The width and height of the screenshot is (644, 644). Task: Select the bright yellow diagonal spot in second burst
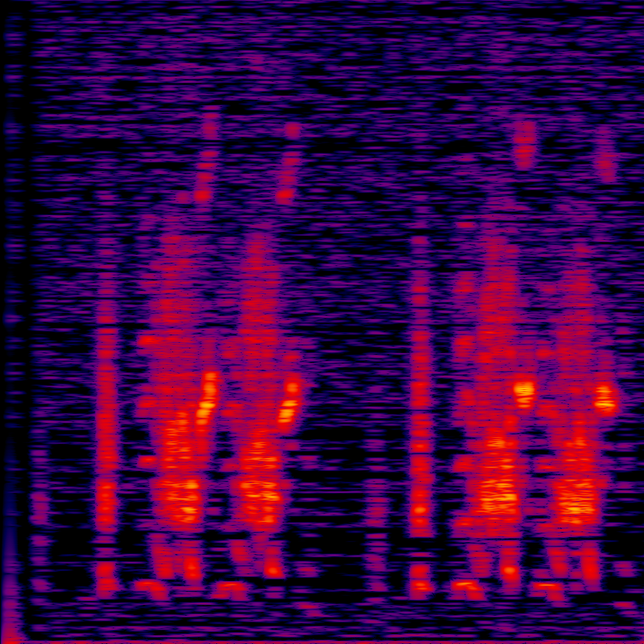tap(289, 402)
